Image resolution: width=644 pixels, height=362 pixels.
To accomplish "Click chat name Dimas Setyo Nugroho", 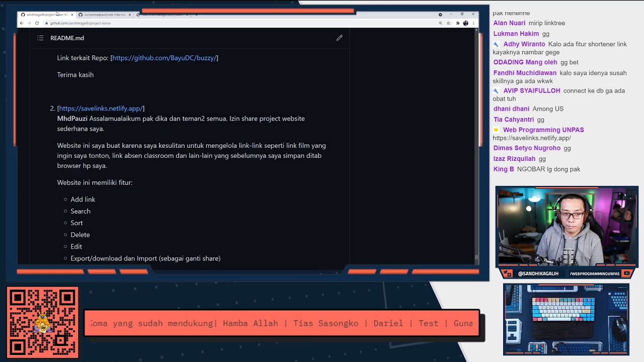I will [527, 148].
